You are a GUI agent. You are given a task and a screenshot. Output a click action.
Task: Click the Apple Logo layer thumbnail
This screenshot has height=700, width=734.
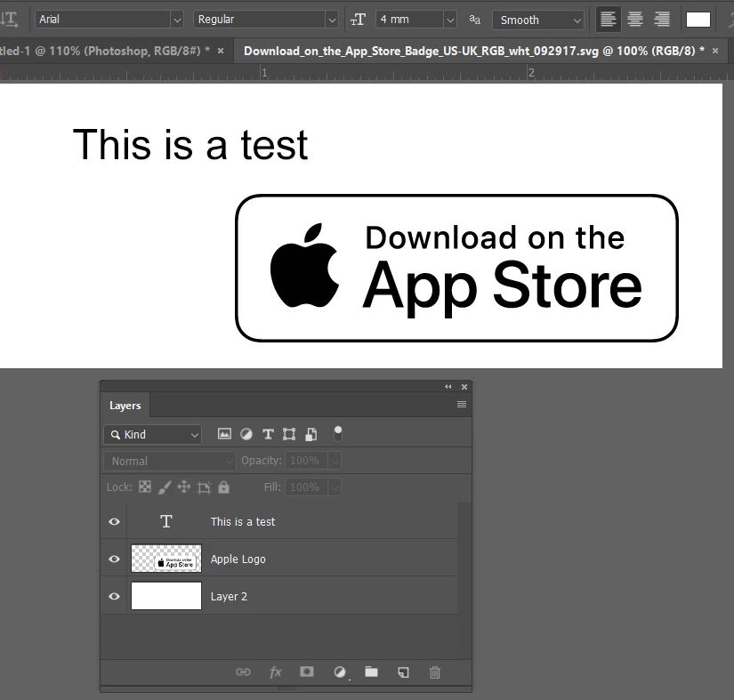(x=166, y=559)
